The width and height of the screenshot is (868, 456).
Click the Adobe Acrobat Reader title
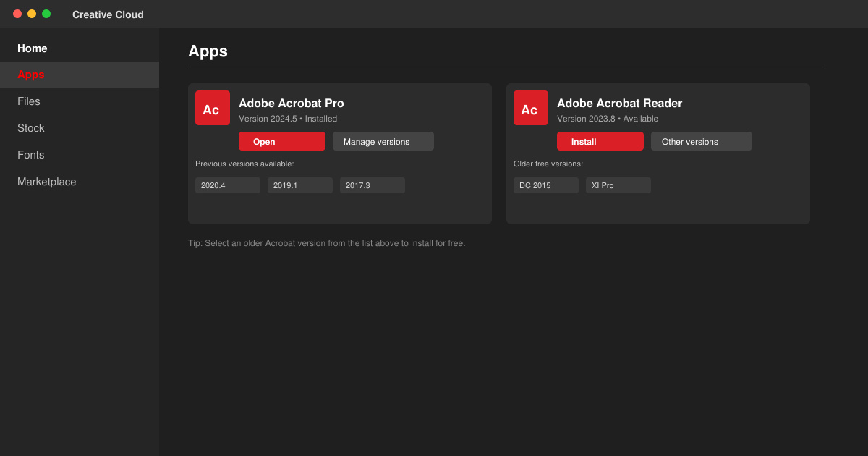pyautogui.click(x=620, y=104)
